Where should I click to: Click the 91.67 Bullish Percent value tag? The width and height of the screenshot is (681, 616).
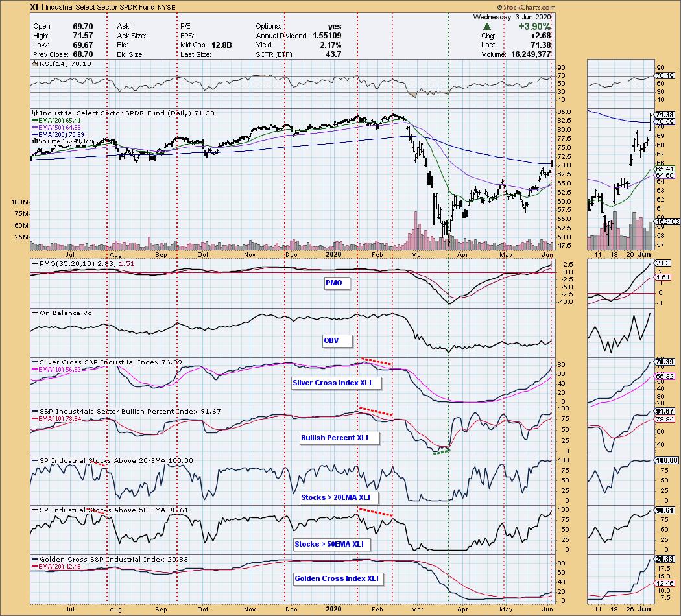click(x=665, y=411)
